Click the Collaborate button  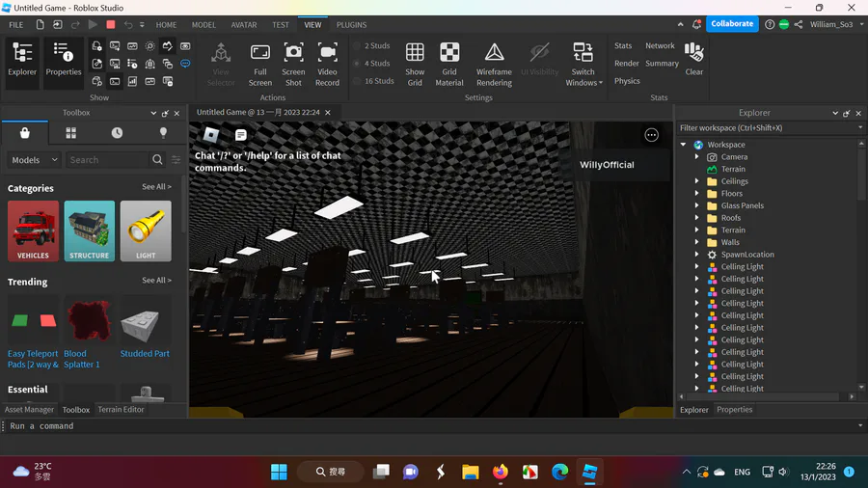732,24
